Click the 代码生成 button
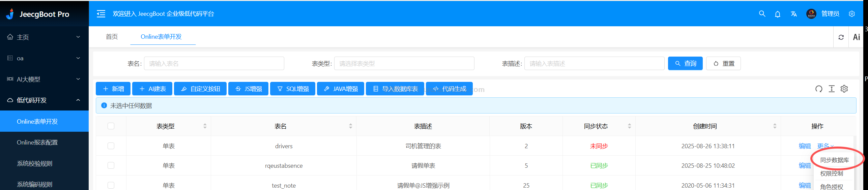The height and width of the screenshot is (190, 868). (449, 89)
